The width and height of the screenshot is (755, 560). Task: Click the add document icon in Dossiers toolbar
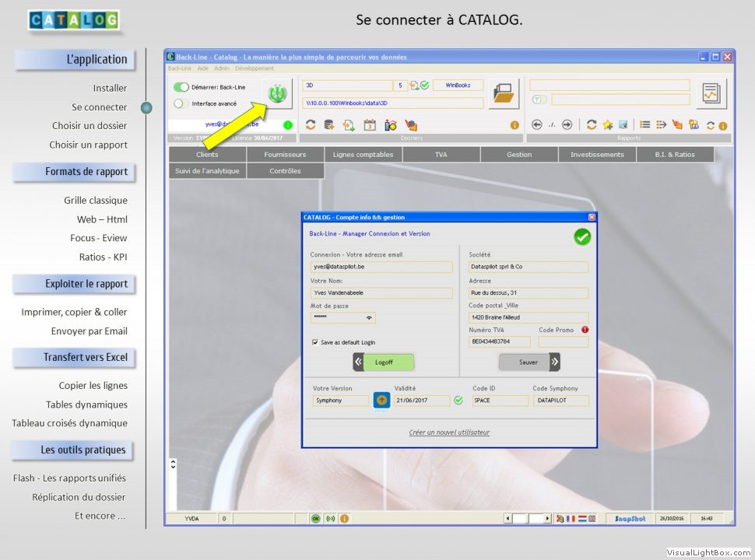coord(349,125)
